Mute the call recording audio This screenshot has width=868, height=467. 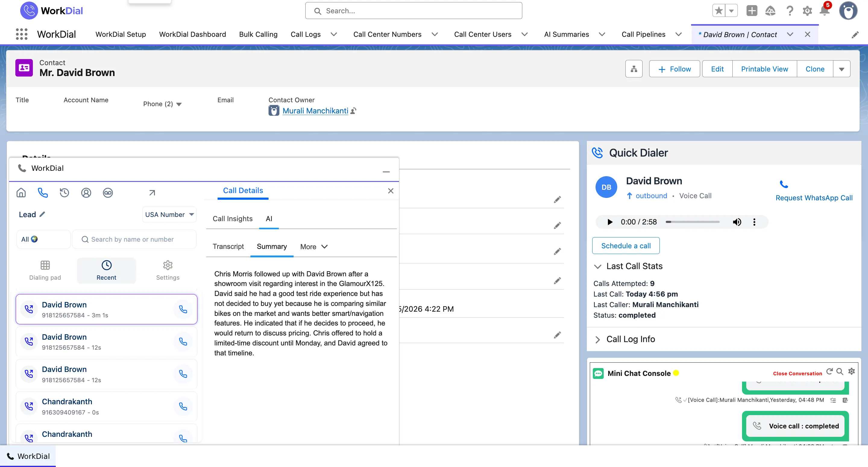(x=737, y=222)
